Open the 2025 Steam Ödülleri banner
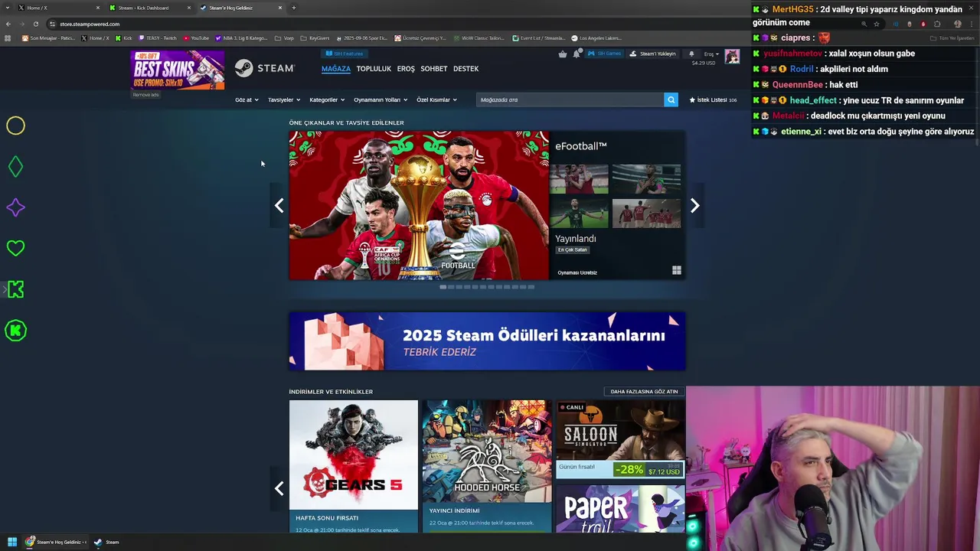Image resolution: width=980 pixels, height=551 pixels. (x=487, y=341)
